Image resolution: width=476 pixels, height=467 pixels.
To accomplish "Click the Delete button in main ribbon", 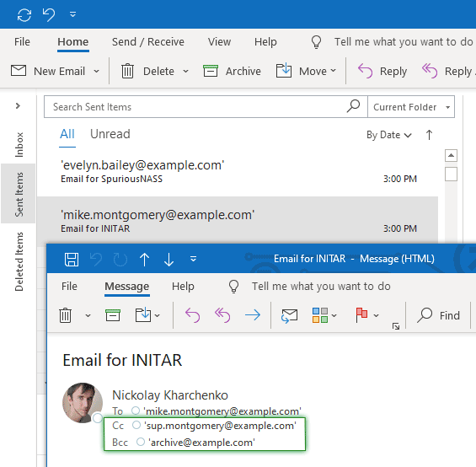I will (x=147, y=72).
